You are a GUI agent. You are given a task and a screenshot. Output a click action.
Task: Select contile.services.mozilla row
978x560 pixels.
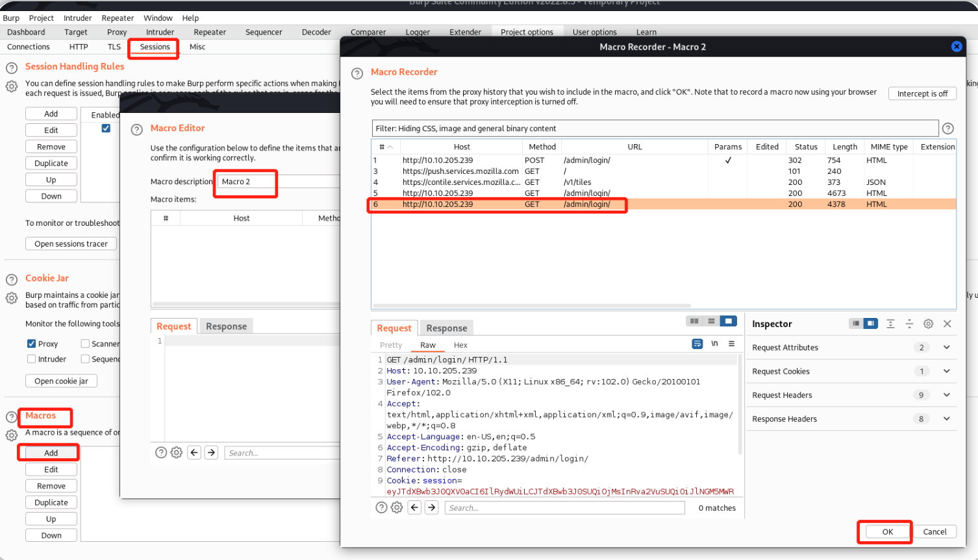tap(663, 182)
